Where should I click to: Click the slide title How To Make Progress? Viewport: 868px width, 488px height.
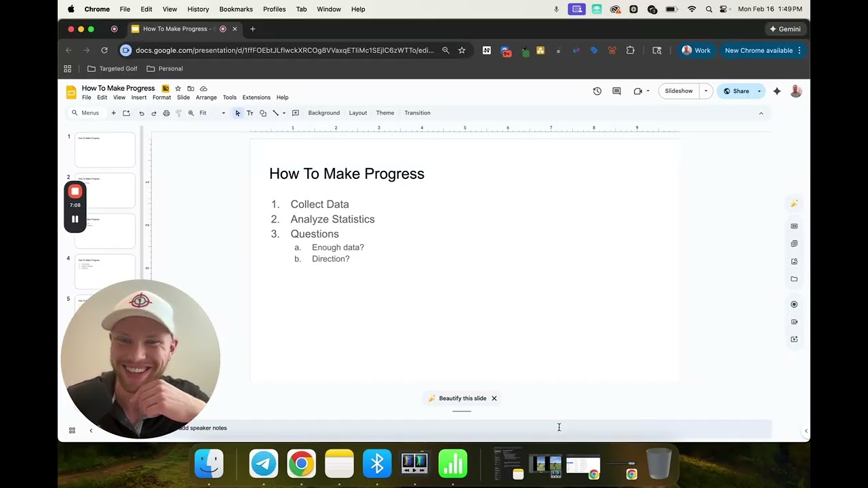[347, 174]
